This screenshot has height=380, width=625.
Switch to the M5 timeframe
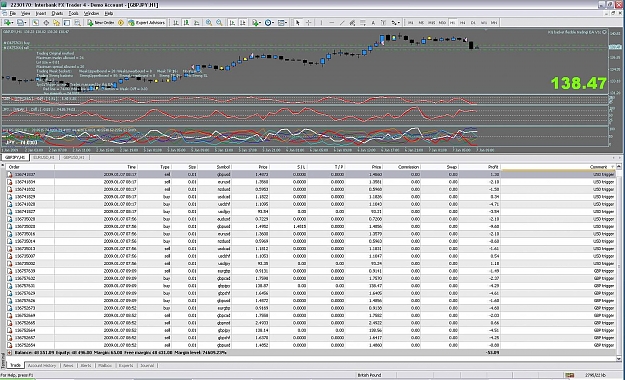(421, 23)
